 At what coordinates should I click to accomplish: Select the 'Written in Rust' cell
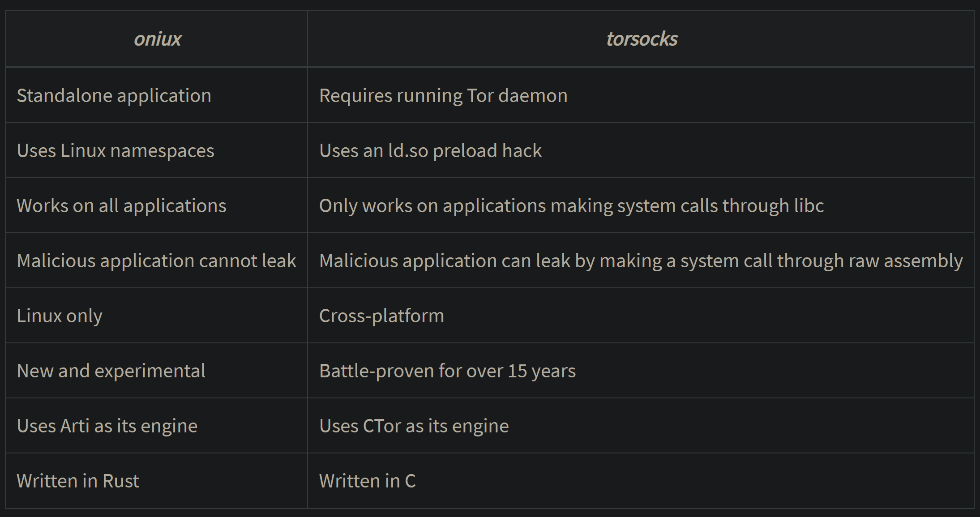(78, 481)
